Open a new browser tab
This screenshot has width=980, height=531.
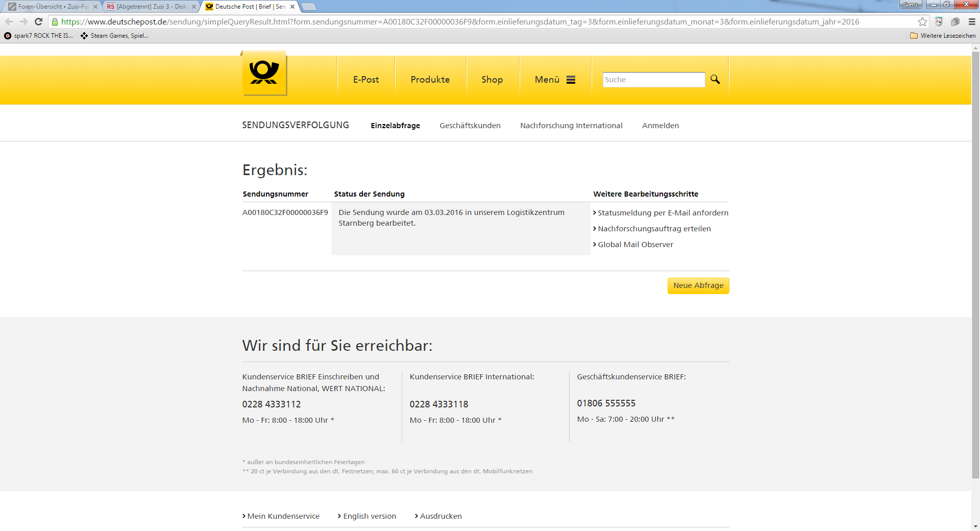(x=309, y=7)
